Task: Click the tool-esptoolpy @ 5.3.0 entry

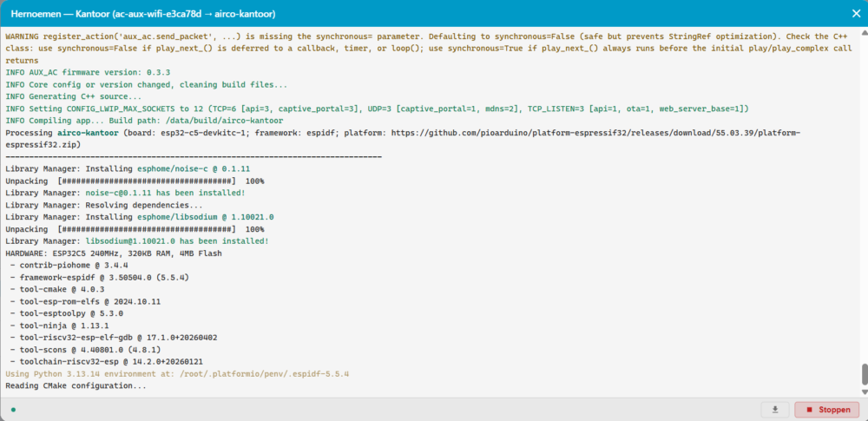Action: [67, 313]
